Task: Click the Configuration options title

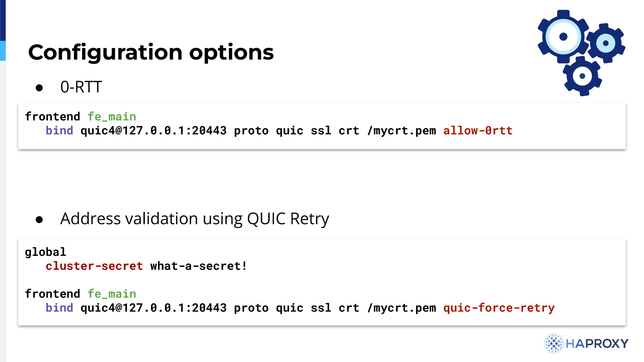Action: [x=151, y=53]
